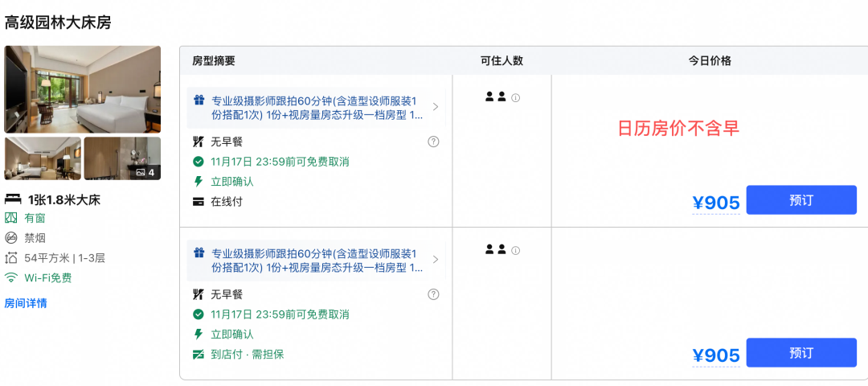Click the Wi-Fi免费 icon
This screenshot has height=386, width=868.
(x=10, y=277)
